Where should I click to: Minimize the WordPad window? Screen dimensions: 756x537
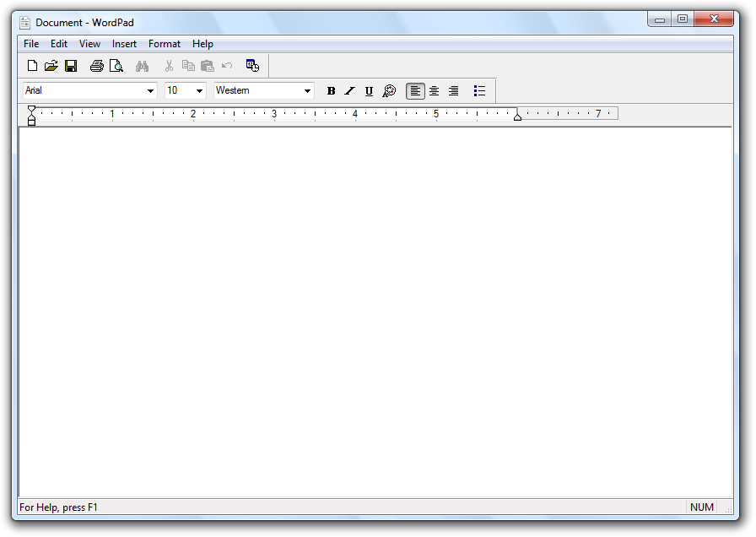point(660,19)
